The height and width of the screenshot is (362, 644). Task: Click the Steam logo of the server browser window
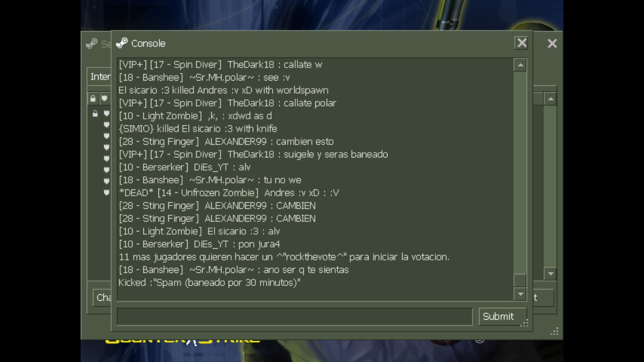(91, 44)
